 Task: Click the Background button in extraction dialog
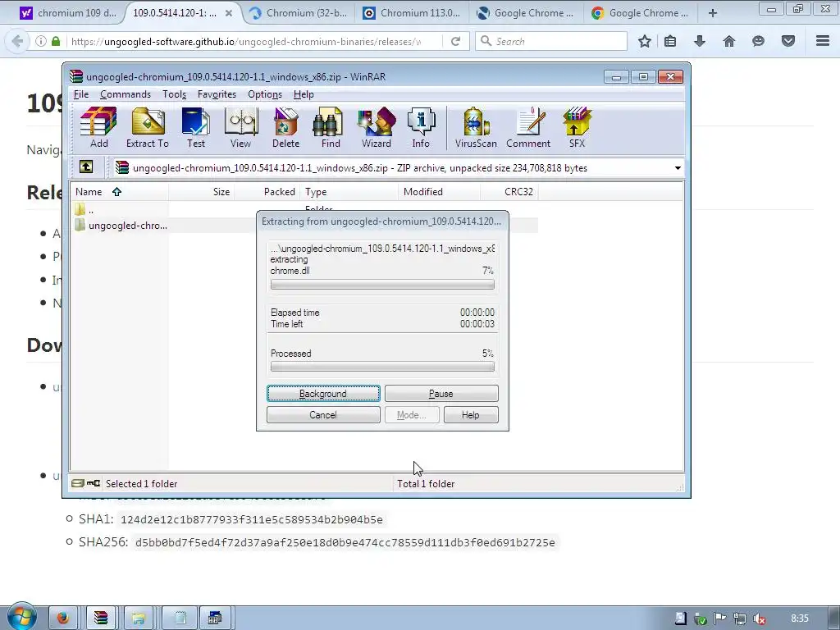point(323,394)
